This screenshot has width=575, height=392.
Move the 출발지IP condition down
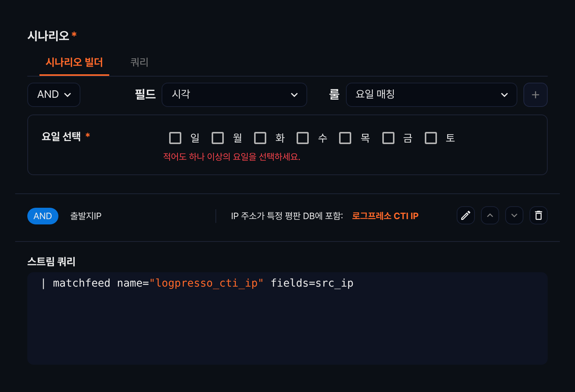pyautogui.click(x=514, y=215)
